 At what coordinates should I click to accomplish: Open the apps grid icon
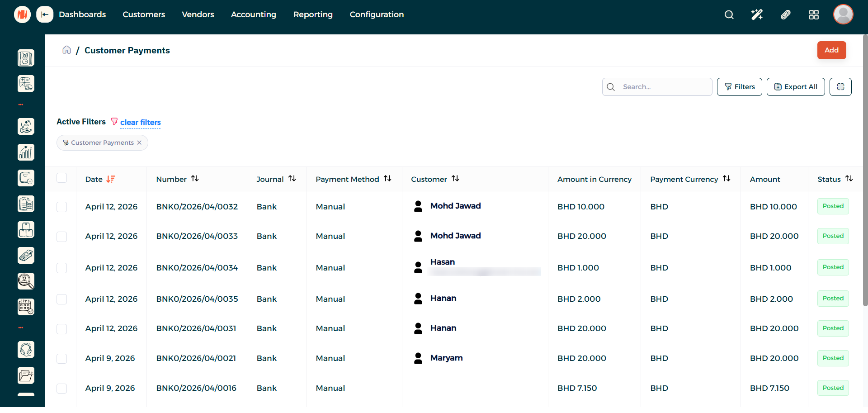(814, 15)
